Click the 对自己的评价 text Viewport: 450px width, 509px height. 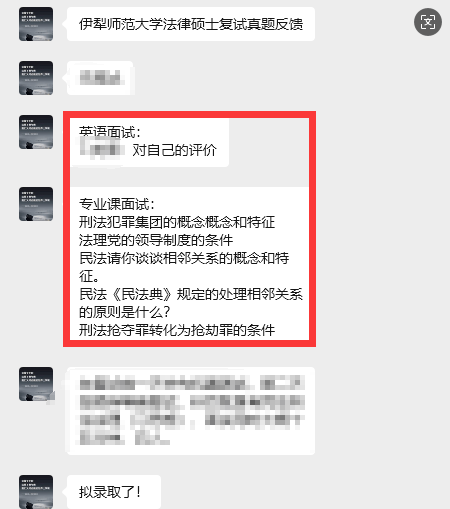tap(175, 150)
